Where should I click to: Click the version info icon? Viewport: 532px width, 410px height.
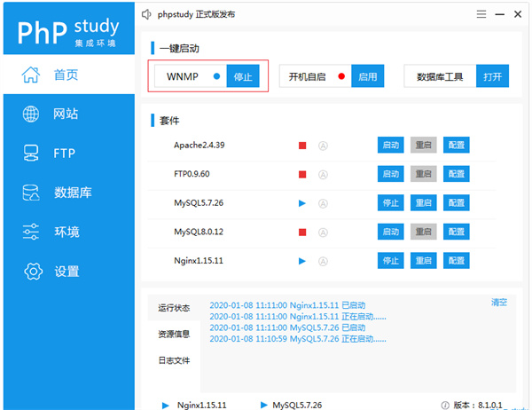point(445,405)
